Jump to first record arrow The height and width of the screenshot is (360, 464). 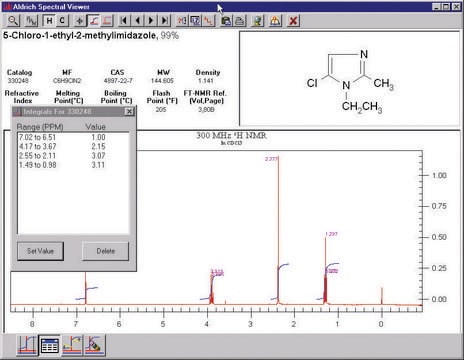tap(124, 21)
